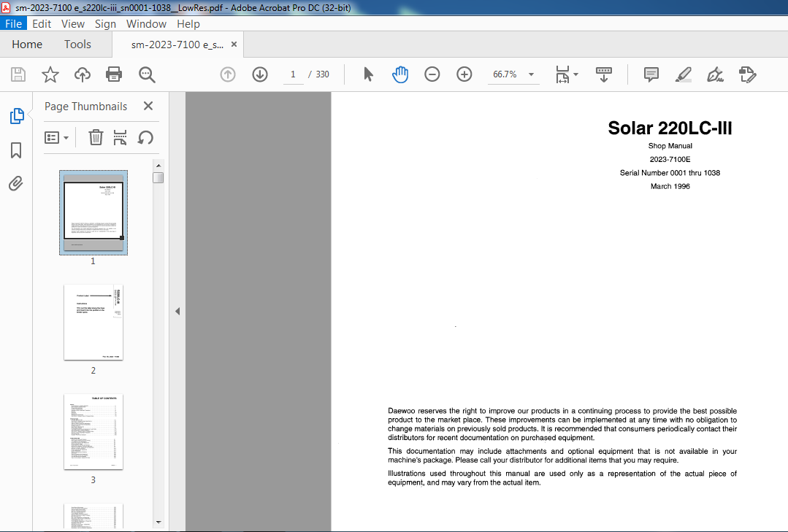Close the Page Thumbnails panel

(148, 106)
